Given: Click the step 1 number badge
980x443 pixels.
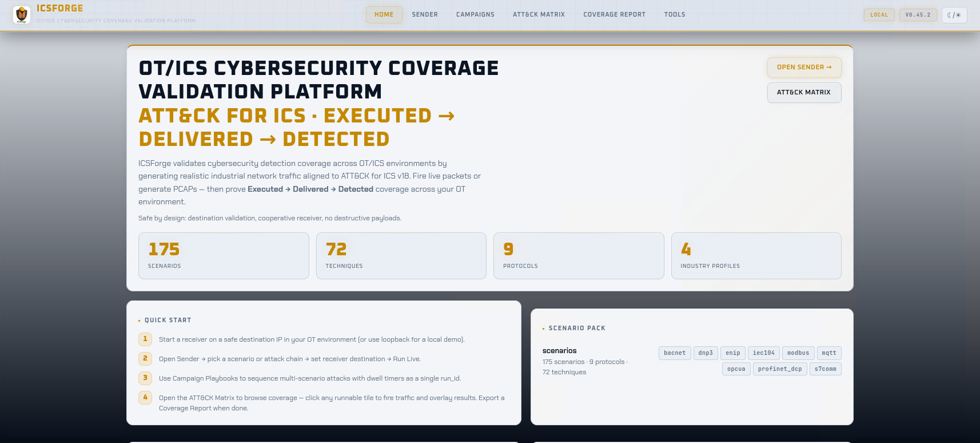Looking at the screenshot, I should pos(145,339).
